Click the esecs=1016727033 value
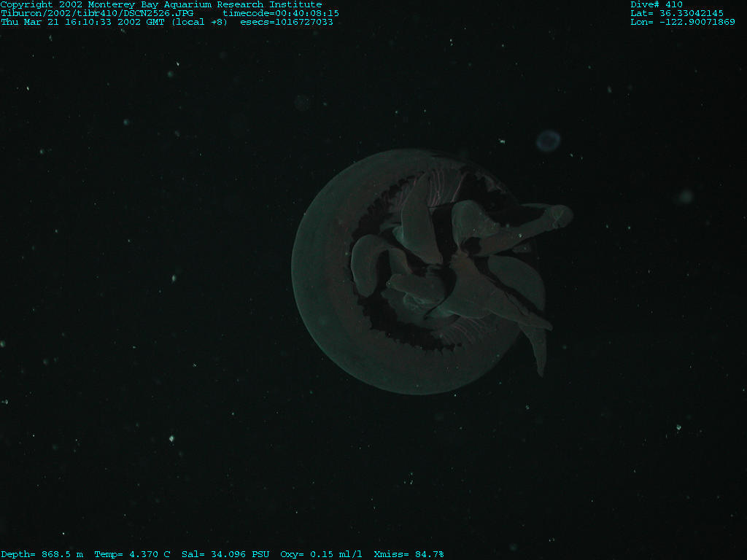The image size is (747, 560). 286,22
